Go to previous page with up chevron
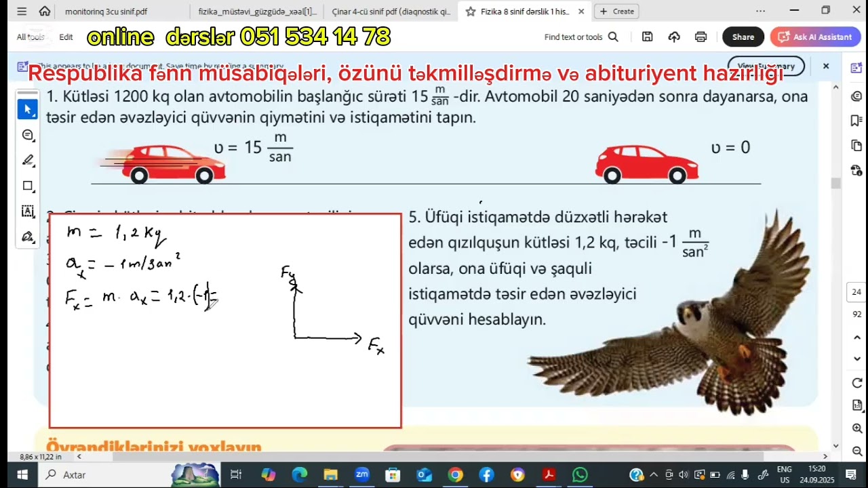This screenshot has height=488, width=868. click(x=856, y=337)
